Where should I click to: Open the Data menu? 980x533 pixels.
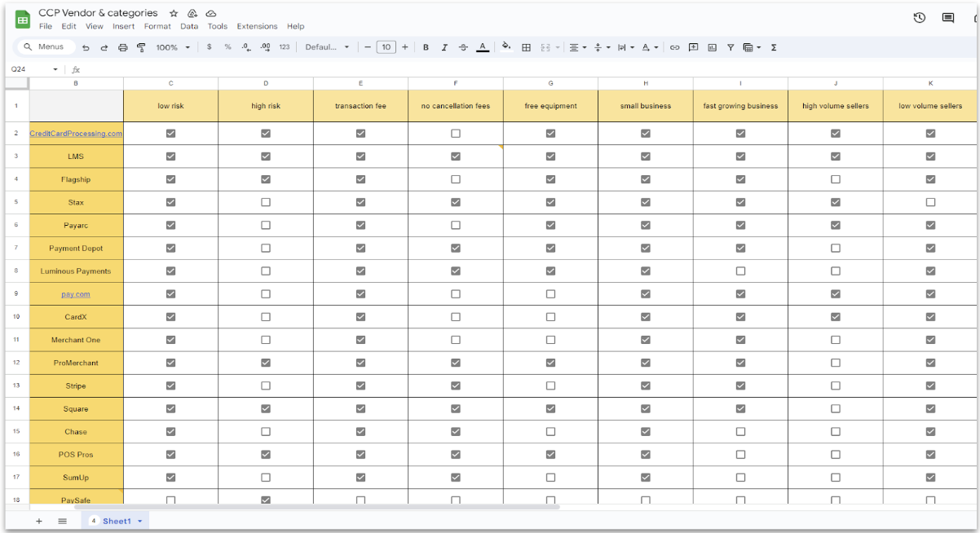pyautogui.click(x=189, y=26)
